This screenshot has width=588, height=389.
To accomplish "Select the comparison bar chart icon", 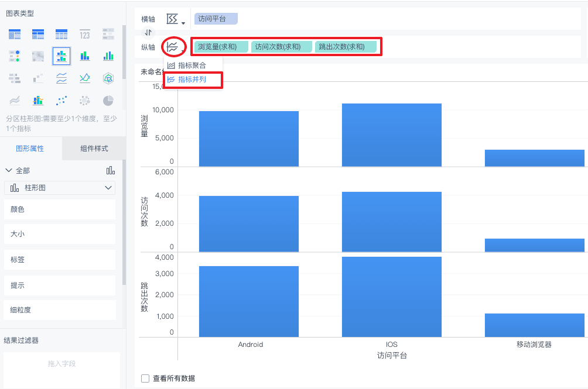I will (x=15, y=78).
